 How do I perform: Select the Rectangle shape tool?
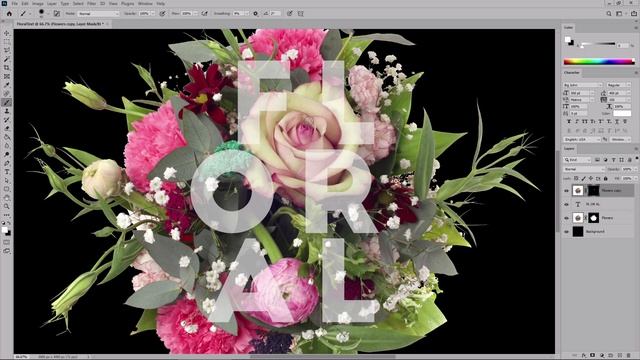[7, 189]
